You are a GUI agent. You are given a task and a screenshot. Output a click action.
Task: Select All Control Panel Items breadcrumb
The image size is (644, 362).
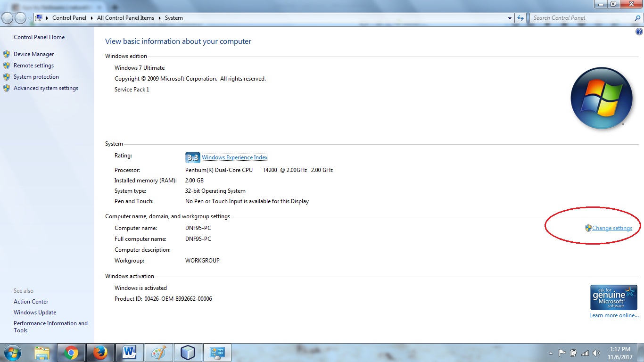click(125, 18)
